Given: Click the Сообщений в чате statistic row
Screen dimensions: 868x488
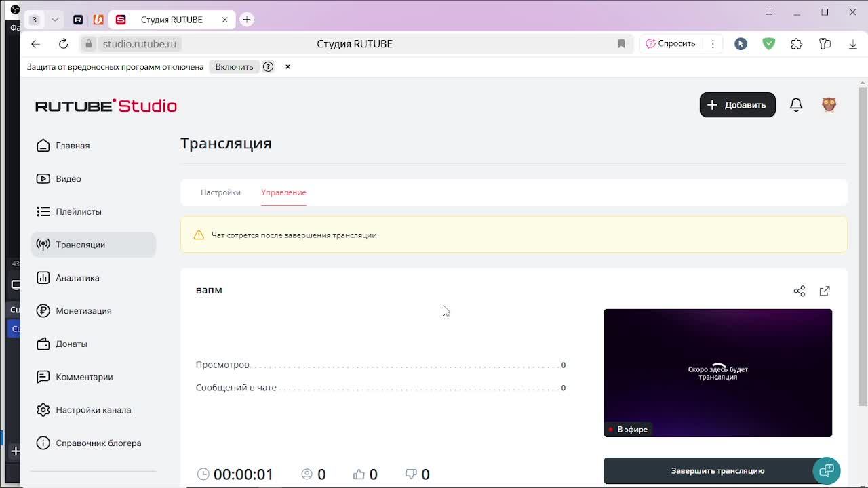Looking at the screenshot, I should [x=380, y=388].
